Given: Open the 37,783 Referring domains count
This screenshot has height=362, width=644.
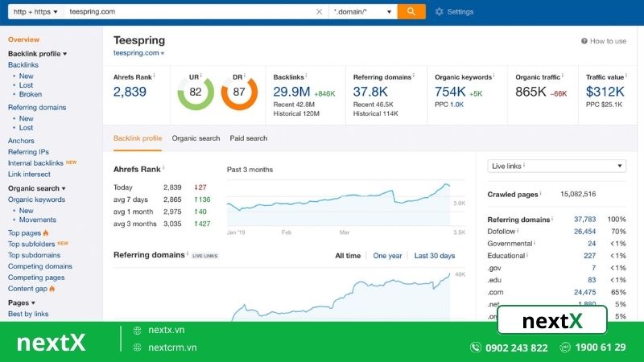Looking at the screenshot, I should [x=584, y=220].
